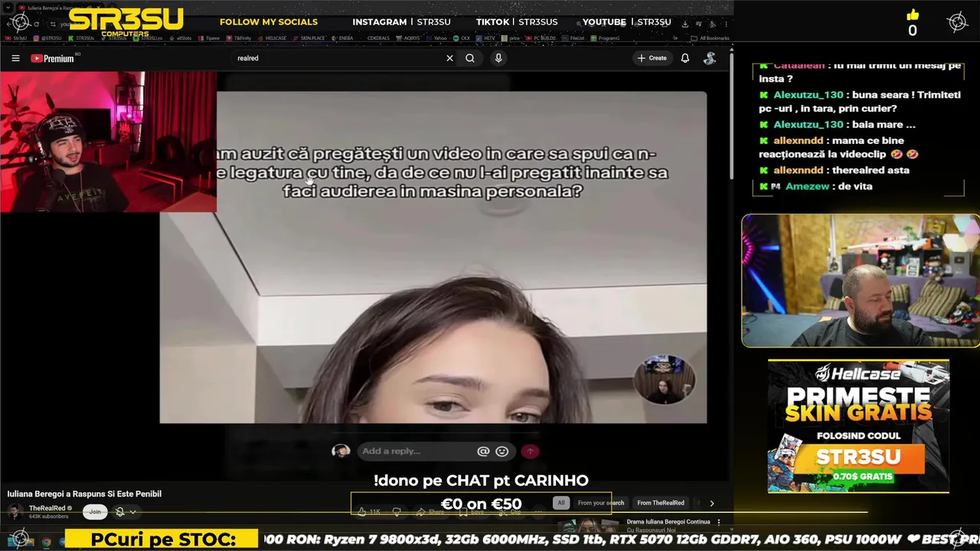The width and height of the screenshot is (980, 551).
Task: Select the 'From your search' chip
Action: [x=601, y=503]
